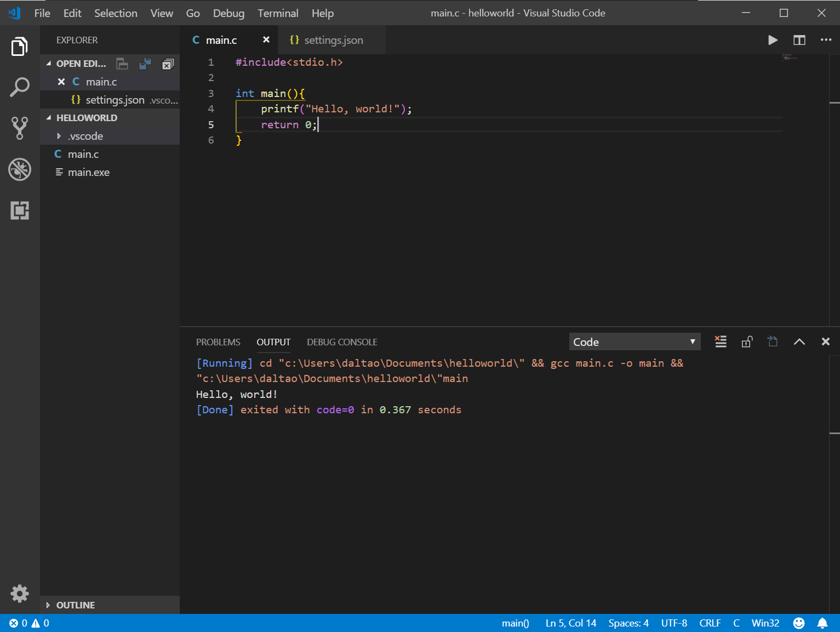The height and width of the screenshot is (632, 840).
Task: Click the output panel vertical scrollbar
Action: [835, 484]
